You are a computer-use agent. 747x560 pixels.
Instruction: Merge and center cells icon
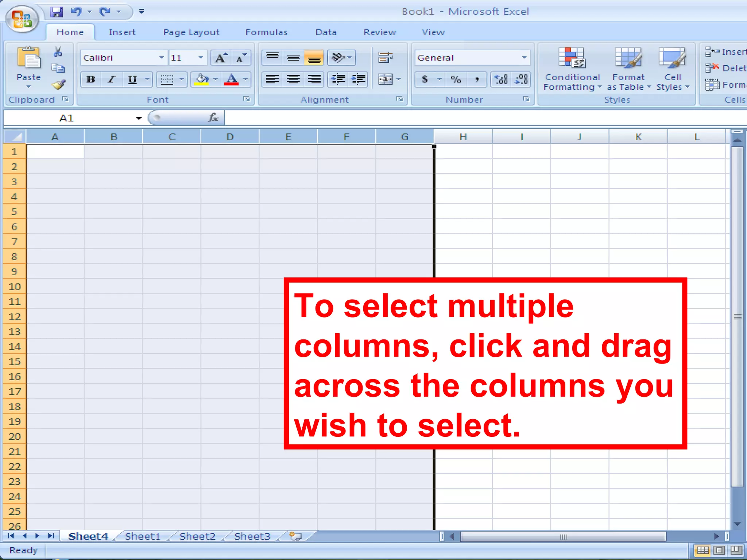click(x=385, y=79)
